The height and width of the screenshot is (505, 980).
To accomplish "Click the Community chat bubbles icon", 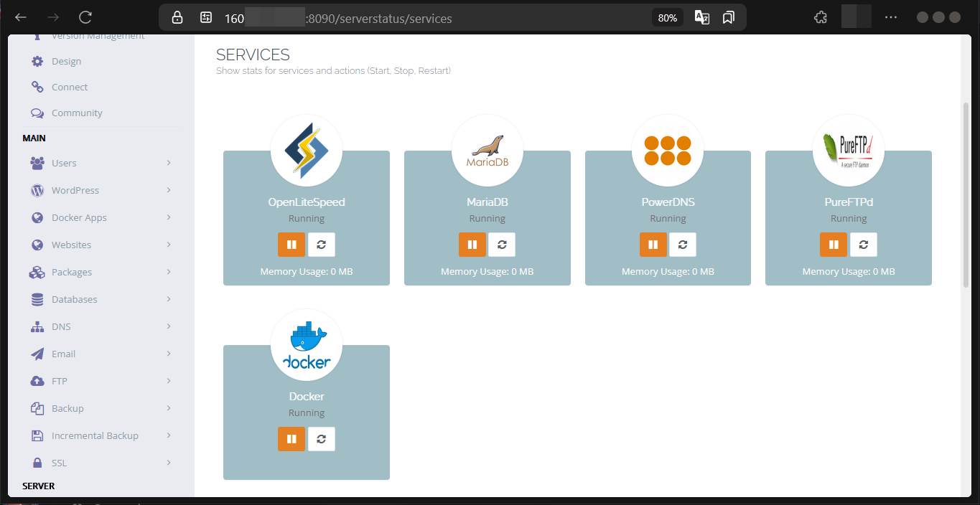I will pyautogui.click(x=37, y=113).
